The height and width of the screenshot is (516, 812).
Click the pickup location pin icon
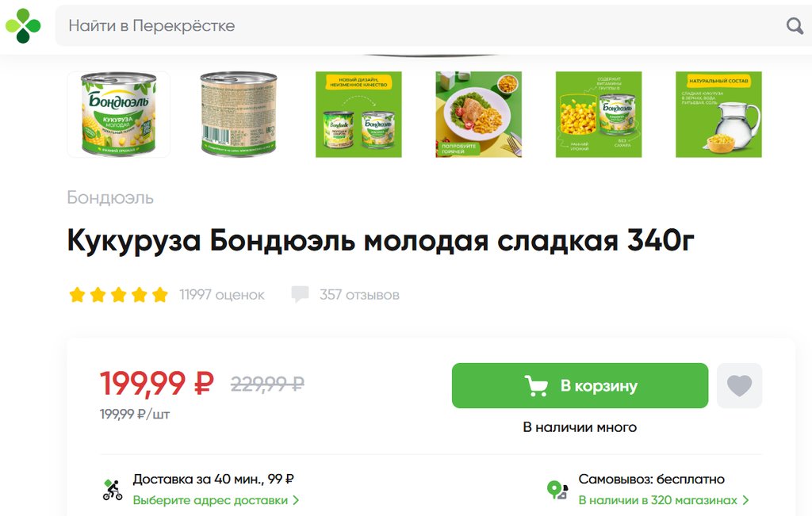(x=557, y=490)
